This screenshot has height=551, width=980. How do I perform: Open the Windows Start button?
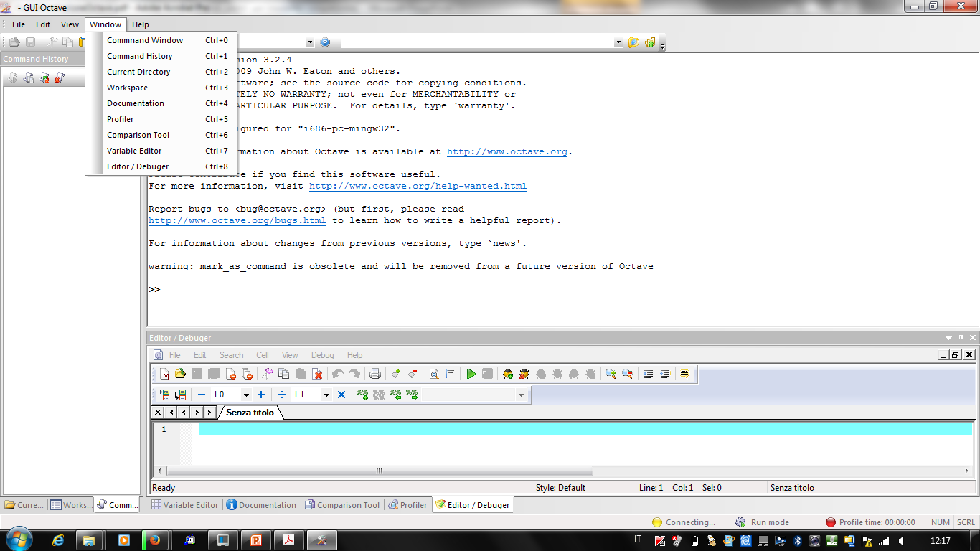18,540
